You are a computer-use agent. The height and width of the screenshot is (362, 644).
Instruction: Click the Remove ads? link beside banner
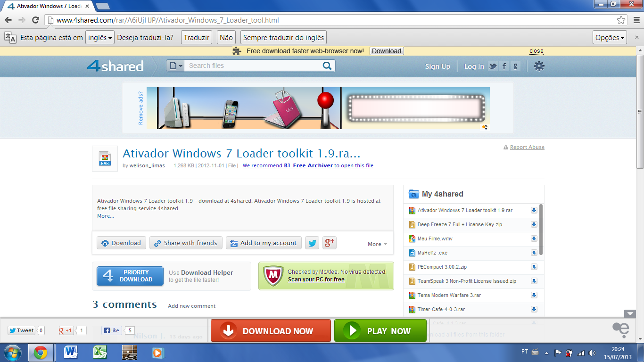tap(140, 108)
